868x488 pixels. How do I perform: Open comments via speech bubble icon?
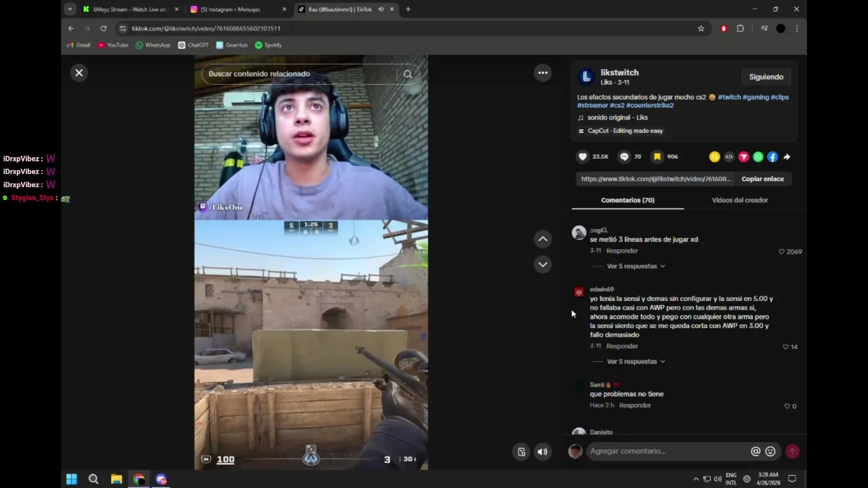625,157
